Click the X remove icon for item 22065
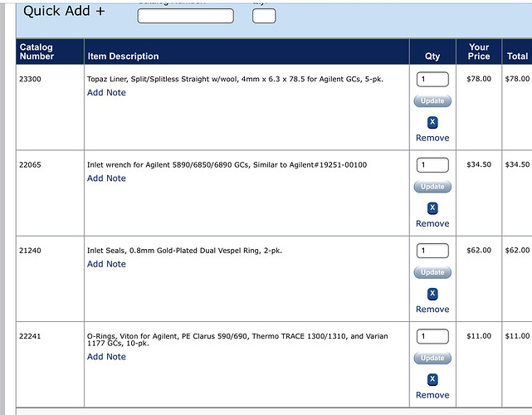Viewport: 532px width, 415px height. (432, 208)
